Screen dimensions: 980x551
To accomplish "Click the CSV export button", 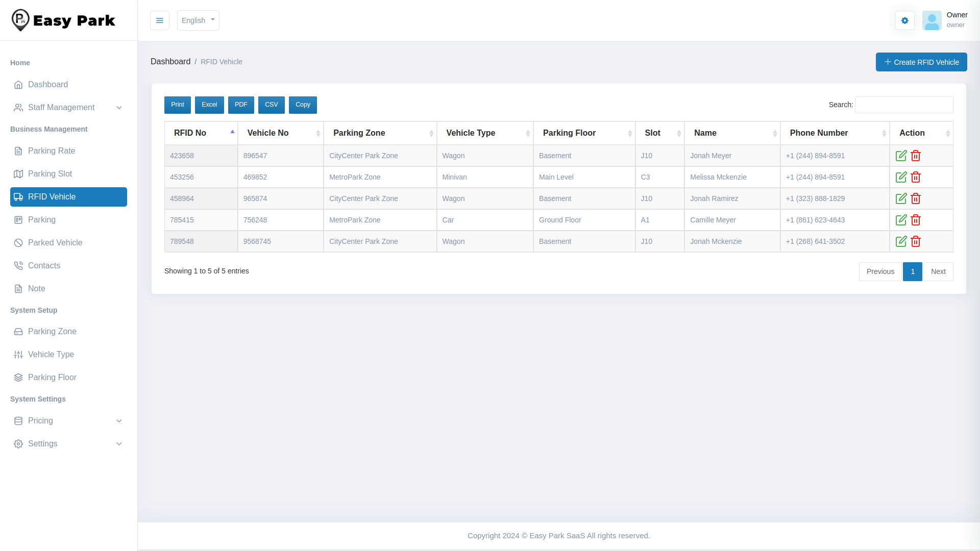I will click(x=271, y=105).
